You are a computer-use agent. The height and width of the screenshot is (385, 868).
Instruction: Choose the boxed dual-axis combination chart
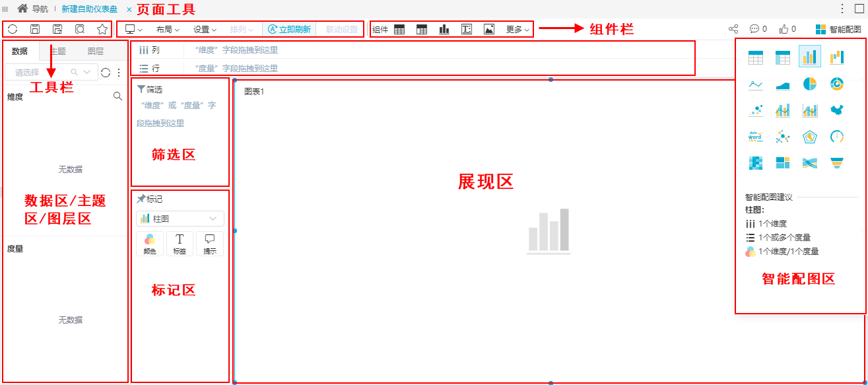(x=810, y=110)
